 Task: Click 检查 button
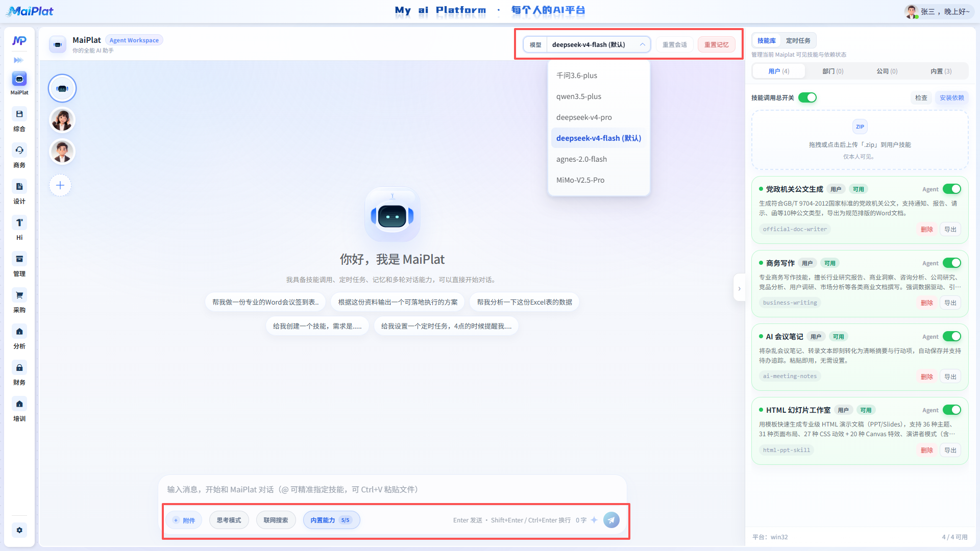921,97
